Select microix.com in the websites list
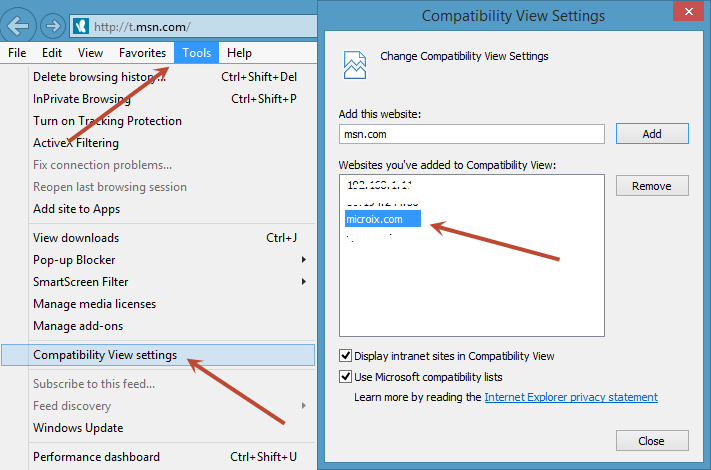711x470 pixels. tap(375, 219)
